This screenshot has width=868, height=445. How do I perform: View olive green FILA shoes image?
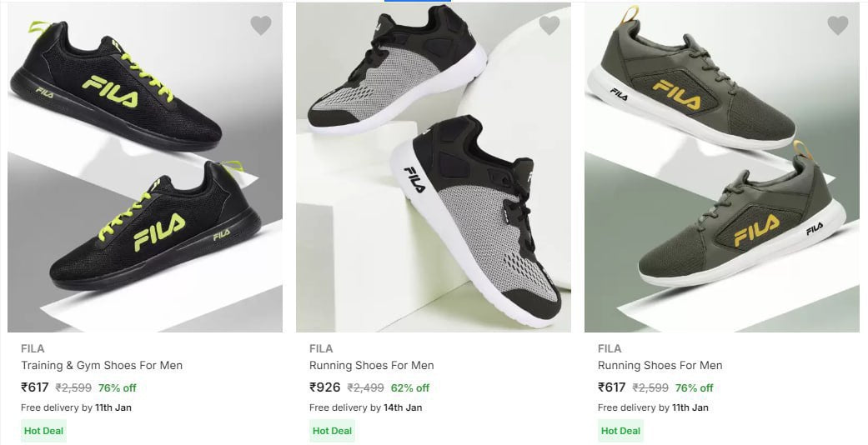(x=722, y=167)
